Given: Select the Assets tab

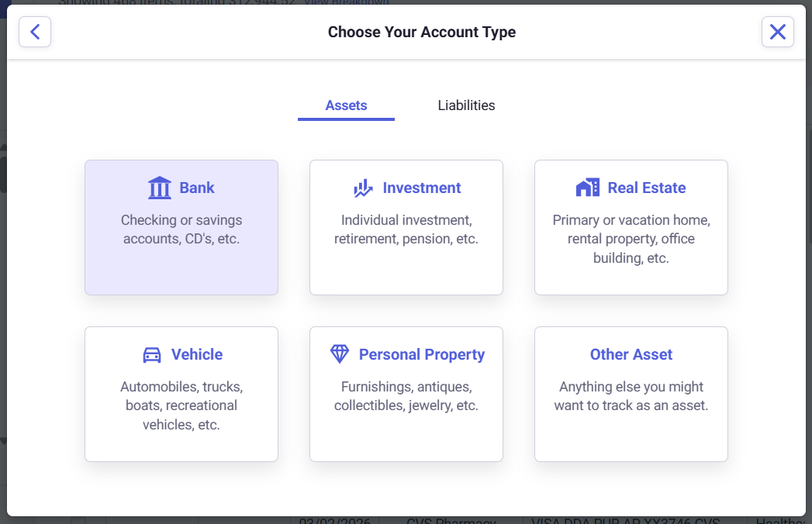Looking at the screenshot, I should point(346,105).
